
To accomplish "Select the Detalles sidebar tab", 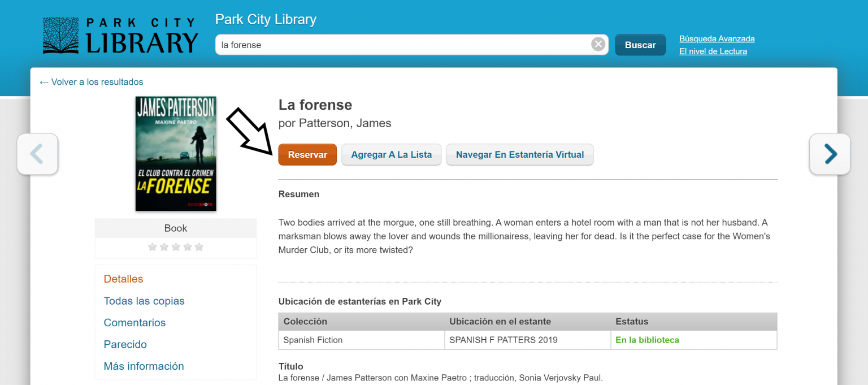I will coord(123,279).
